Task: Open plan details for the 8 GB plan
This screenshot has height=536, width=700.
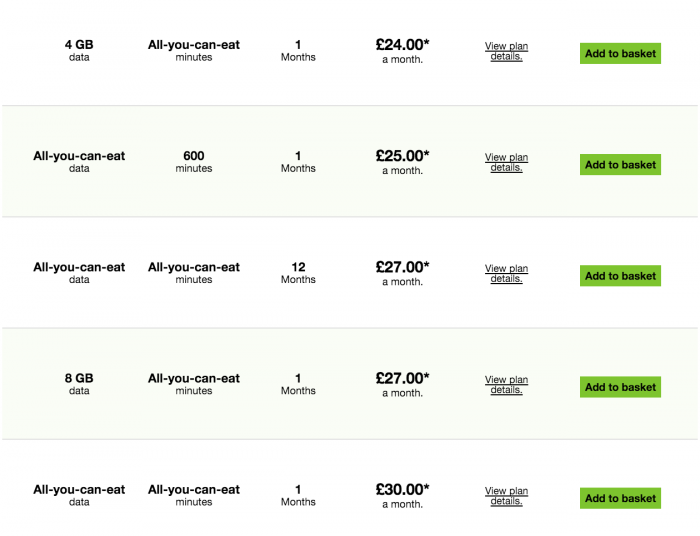Action: click(x=506, y=385)
